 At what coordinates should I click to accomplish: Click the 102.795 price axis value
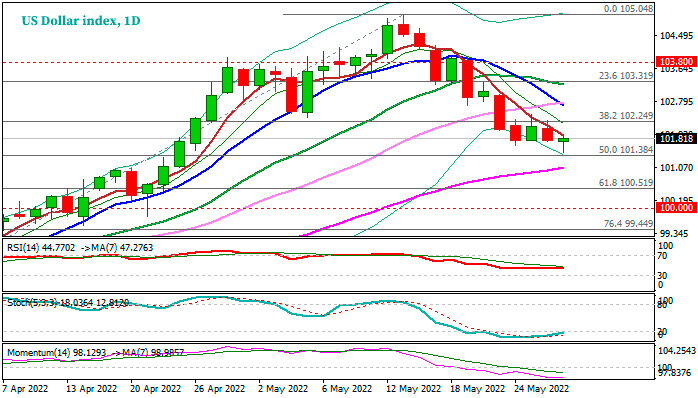(x=677, y=102)
